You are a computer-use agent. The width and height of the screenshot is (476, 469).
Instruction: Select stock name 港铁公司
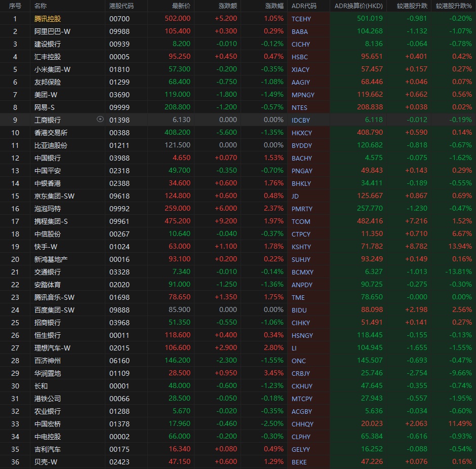pyautogui.click(x=48, y=399)
